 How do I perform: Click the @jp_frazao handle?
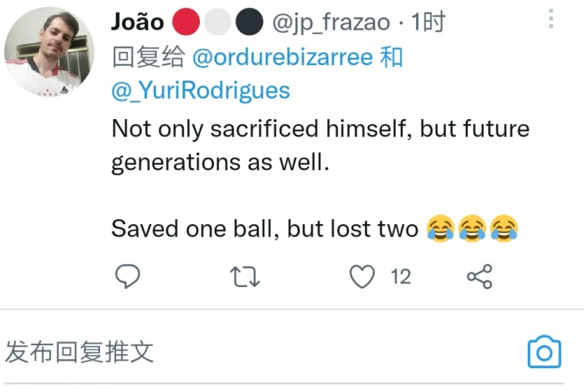click(x=331, y=23)
